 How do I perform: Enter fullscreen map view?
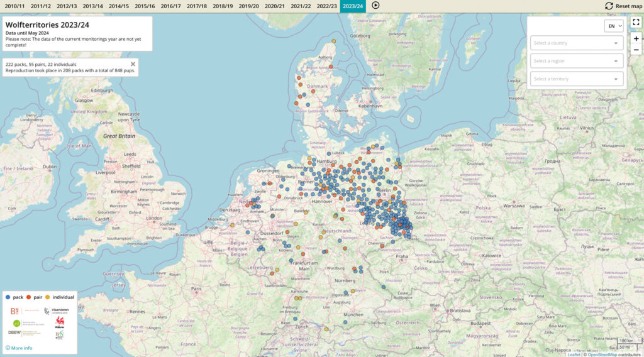(636, 22)
